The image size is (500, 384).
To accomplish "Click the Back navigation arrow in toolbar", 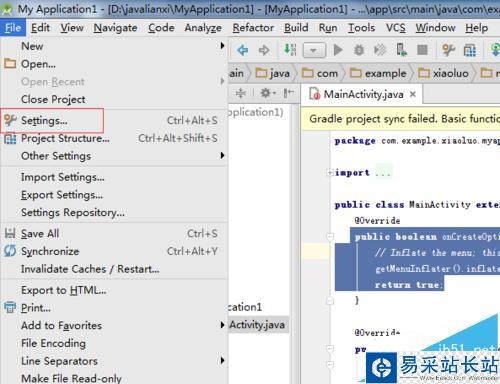I will click(x=242, y=50).
